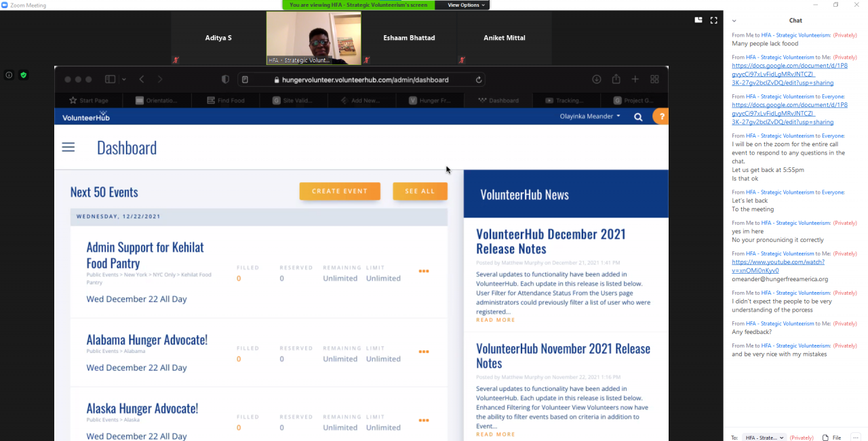Open the Zoom meeting information icon

coord(9,75)
